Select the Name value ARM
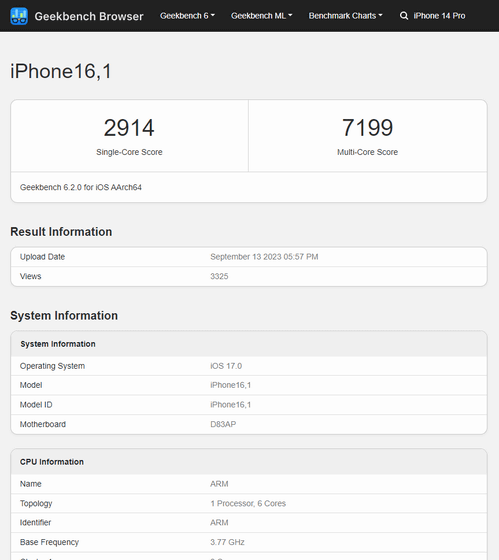The image size is (499, 560). 219,484
